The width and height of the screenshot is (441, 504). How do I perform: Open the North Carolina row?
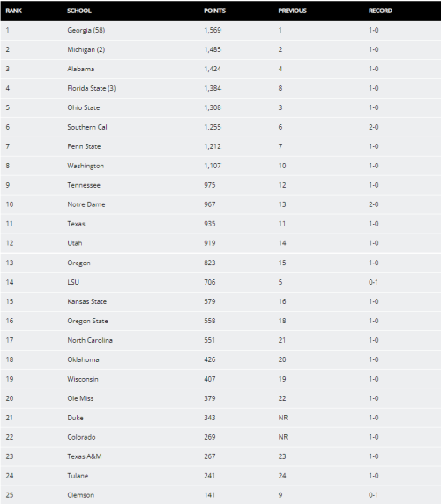coord(220,340)
